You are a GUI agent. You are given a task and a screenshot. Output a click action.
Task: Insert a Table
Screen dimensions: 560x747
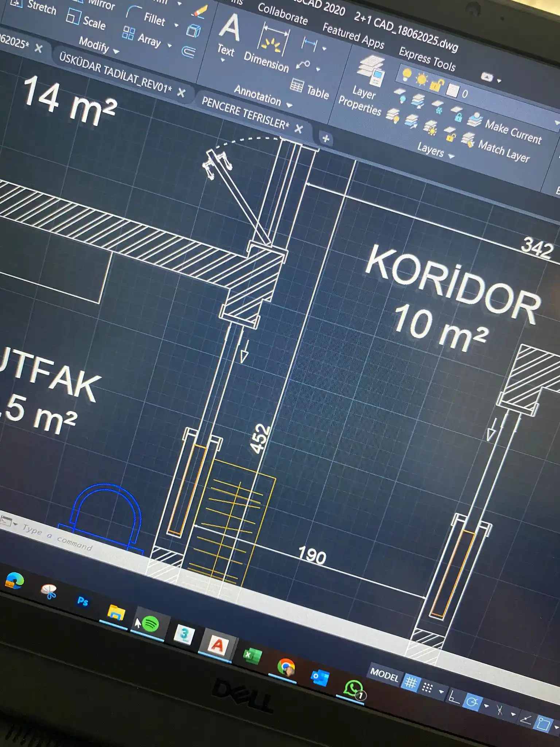click(310, 89)
